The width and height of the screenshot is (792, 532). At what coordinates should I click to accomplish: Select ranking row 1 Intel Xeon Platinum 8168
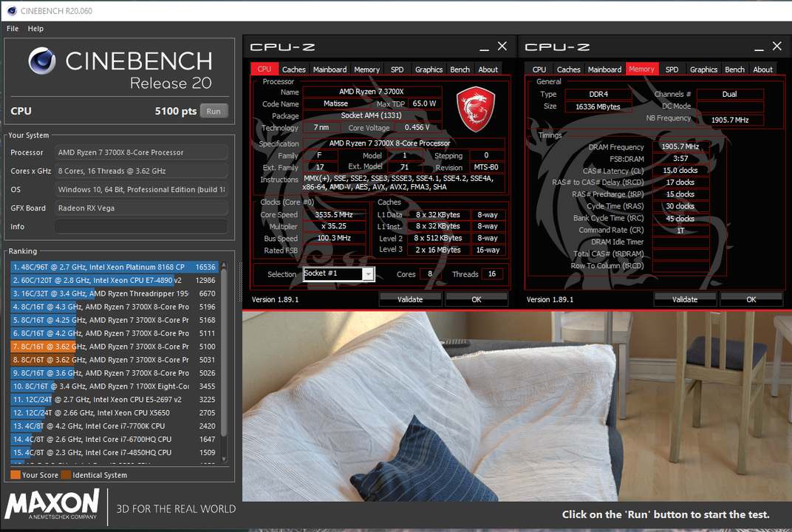click(115, 267)
